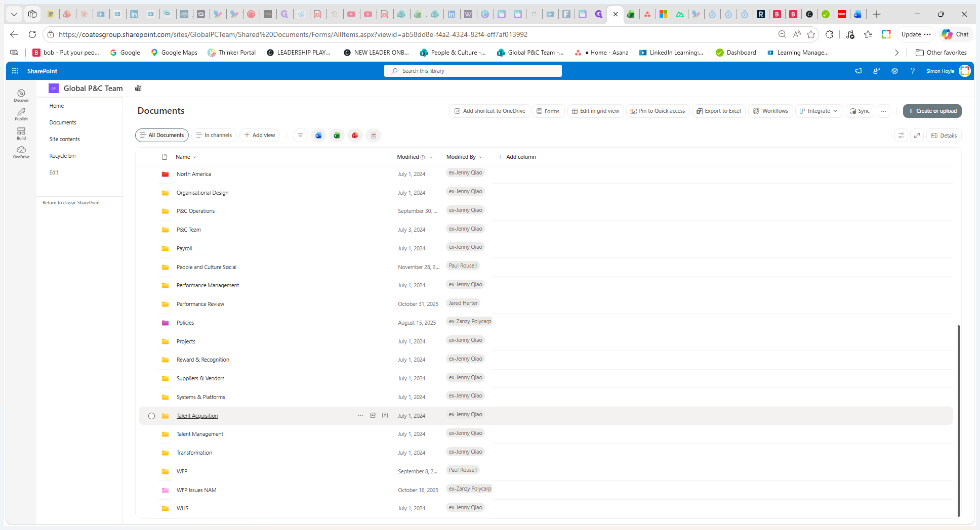Open OneDrive in the left rail
The height and width of the screenshot is (530, 980).
(21, 152)
